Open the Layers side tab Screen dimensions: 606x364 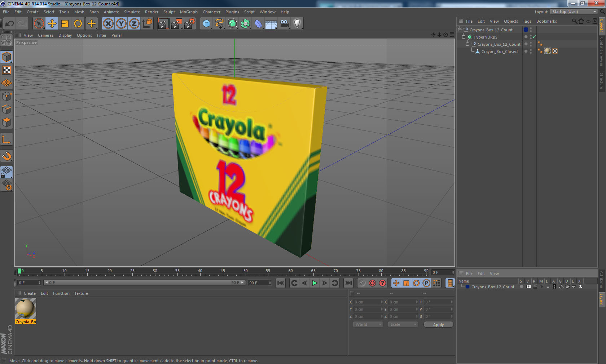602,299
